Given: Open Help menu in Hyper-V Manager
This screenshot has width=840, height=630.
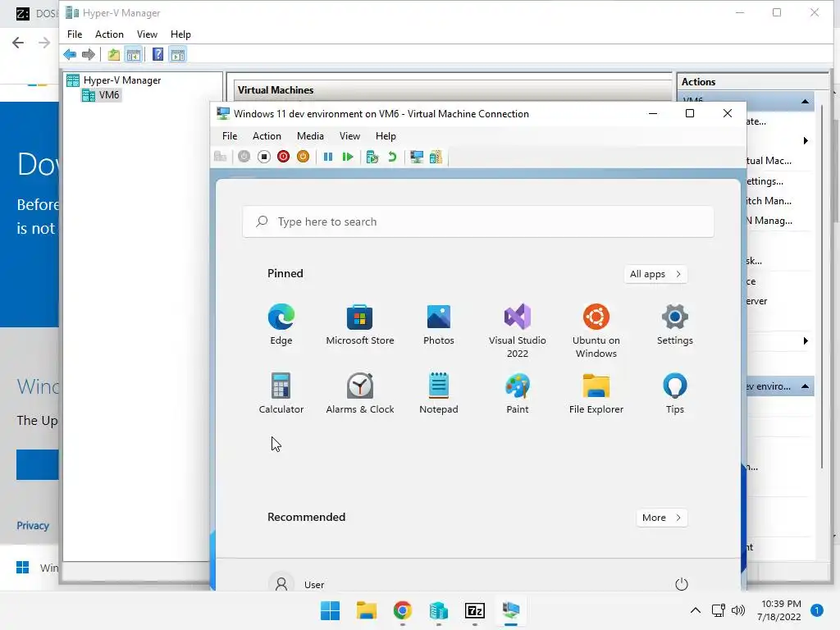Looking at the screenshot, I should click(180, 34).
